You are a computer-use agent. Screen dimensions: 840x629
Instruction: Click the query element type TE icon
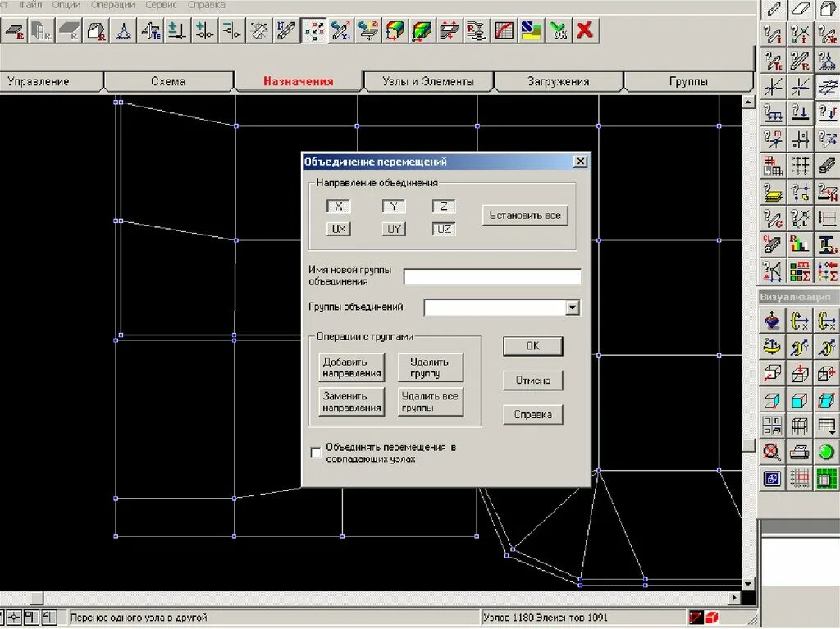click(773, 60)
